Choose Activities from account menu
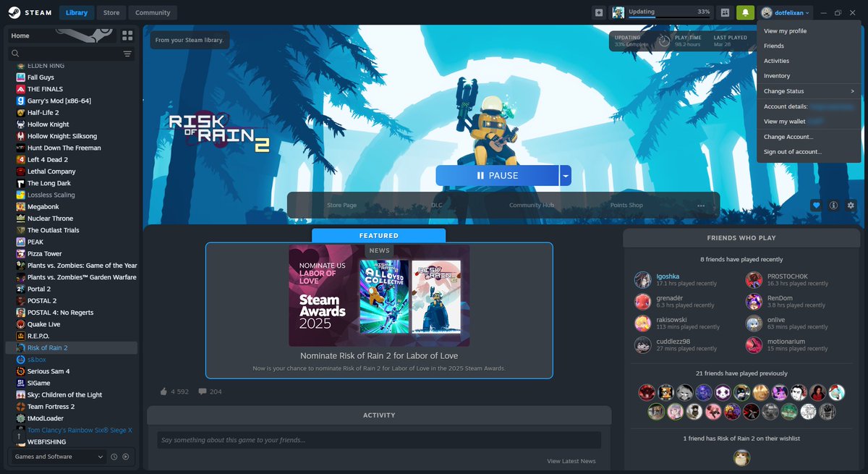The image size is (868, 474). point(776,61)
